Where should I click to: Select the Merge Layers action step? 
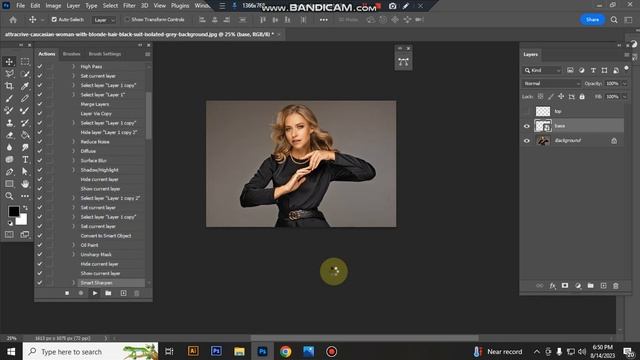click(95, 104)
